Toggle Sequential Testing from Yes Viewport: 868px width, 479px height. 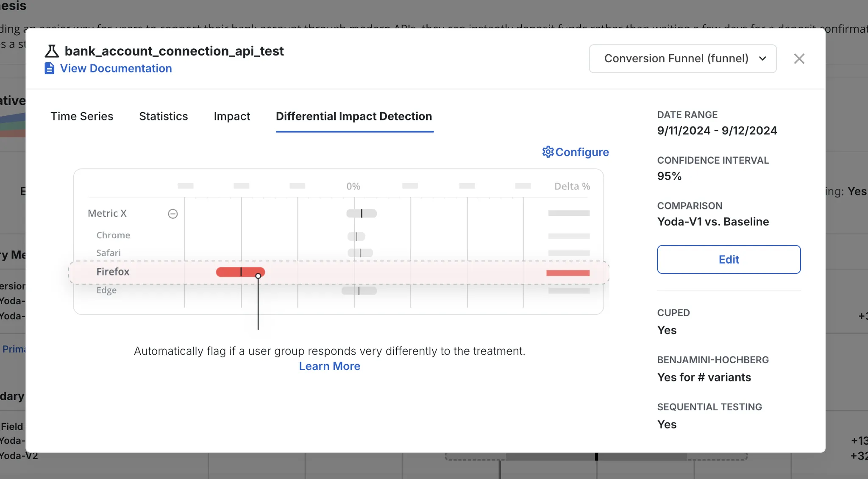[667, 424]
